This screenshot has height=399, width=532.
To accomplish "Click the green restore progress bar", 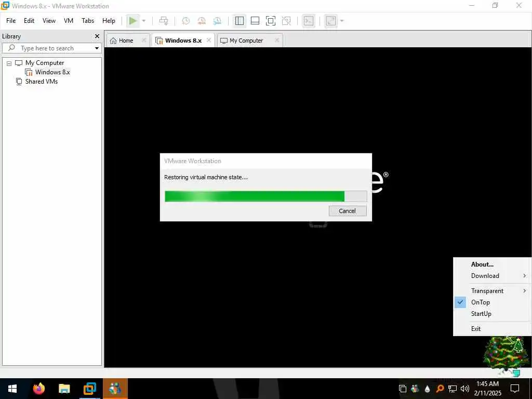I will click(265, 196).
